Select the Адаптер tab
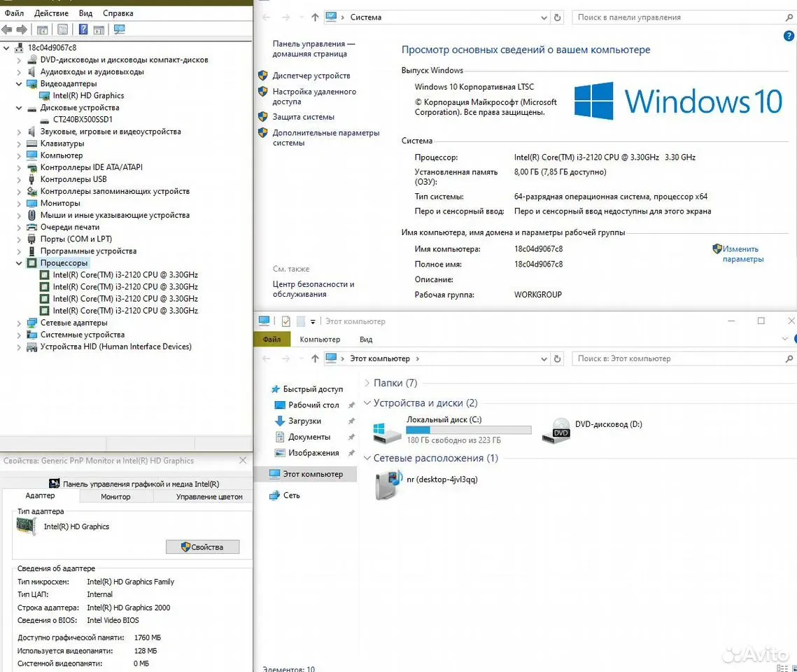Image resolution: width=797 pixels, height=672 pixels. (x=40, y=496)
